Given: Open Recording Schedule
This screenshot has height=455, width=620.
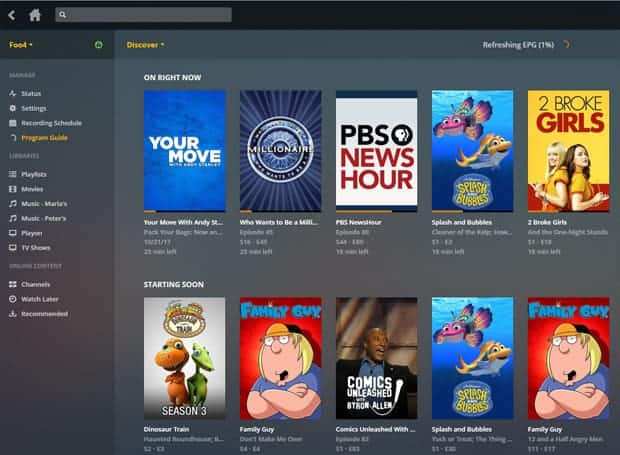Looking at the screenshot, I should [x=51, y=123].
